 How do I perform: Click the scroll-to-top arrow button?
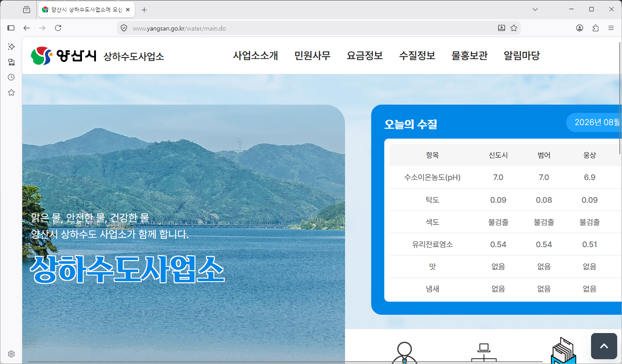(604, 346)
